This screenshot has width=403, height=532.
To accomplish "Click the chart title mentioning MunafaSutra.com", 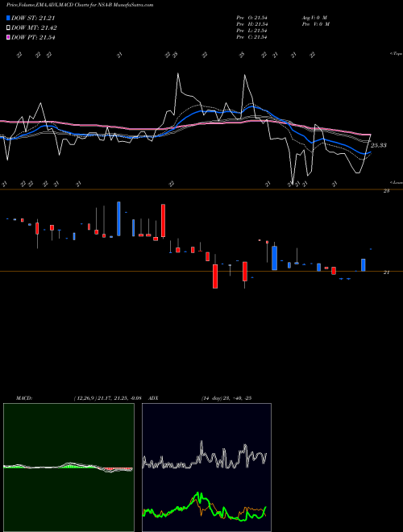I will pyautogui.click(x=80, y=5).
